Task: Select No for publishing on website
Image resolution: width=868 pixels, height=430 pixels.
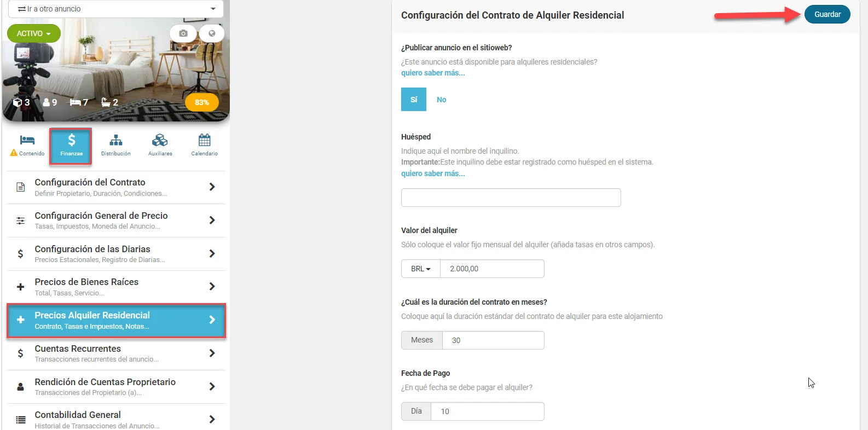Action: [x=441, y=100]
